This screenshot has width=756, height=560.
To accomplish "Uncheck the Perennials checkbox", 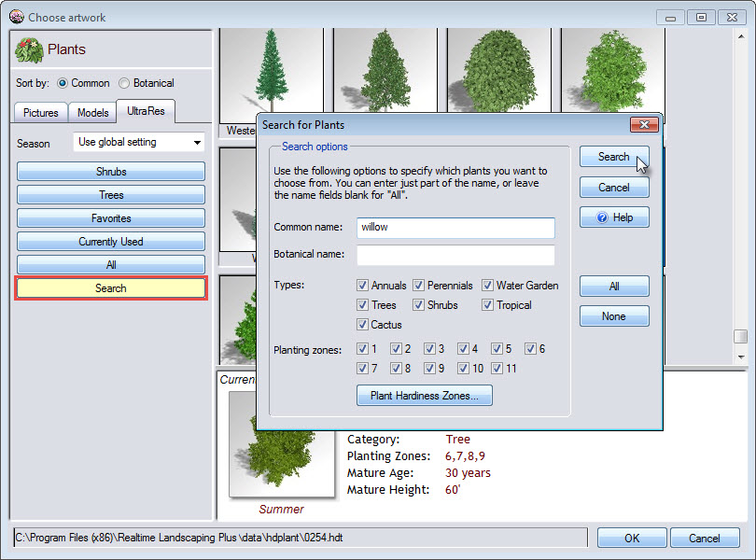I will [418, 285].
